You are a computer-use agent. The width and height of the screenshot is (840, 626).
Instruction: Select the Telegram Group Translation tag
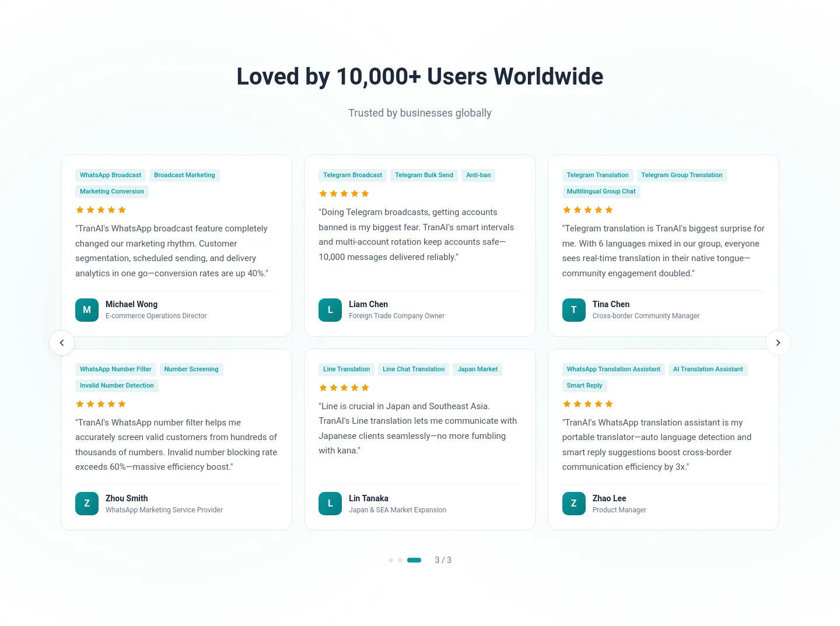[682, 175]
